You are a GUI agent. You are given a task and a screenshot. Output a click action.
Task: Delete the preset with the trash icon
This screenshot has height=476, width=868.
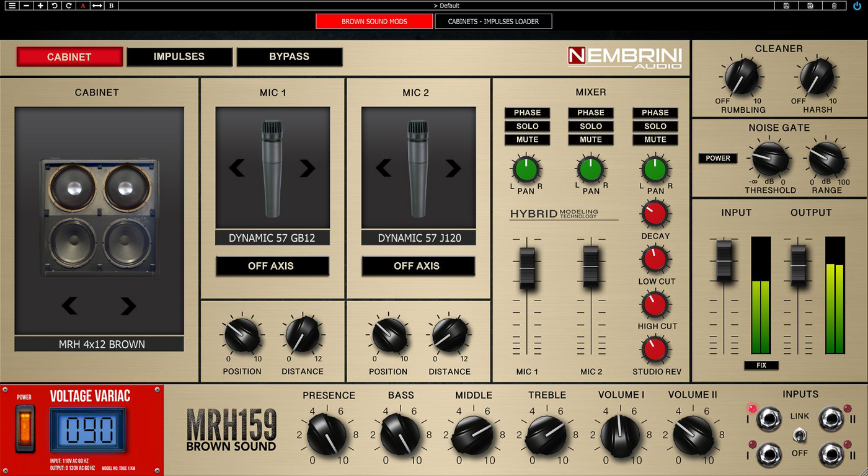[834, 6]
